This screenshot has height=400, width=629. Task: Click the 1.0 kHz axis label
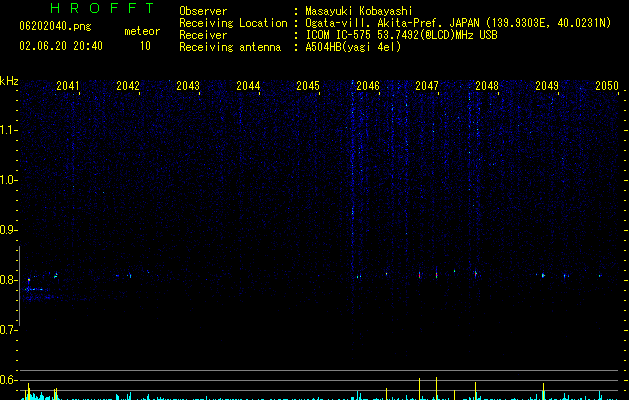[8, 180]
